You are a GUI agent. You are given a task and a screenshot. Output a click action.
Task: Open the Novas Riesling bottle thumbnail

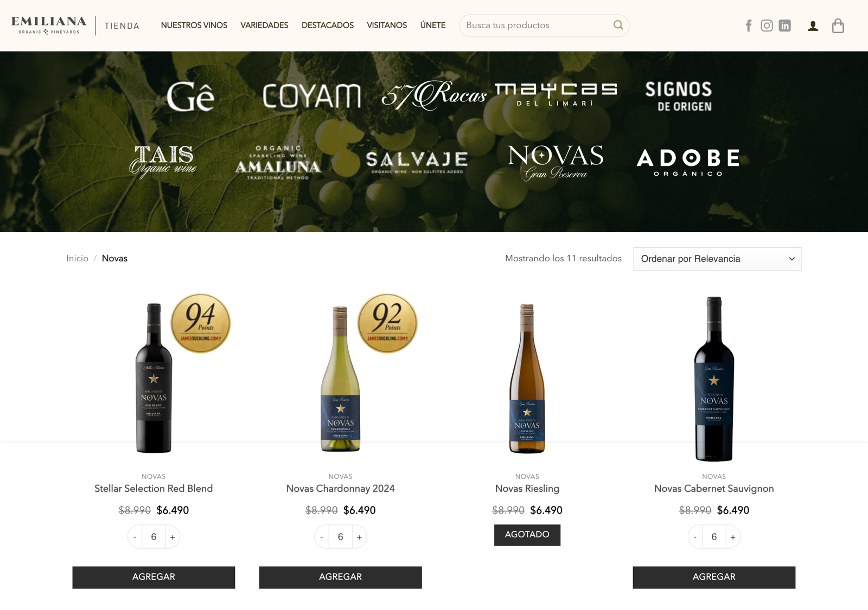(527, 378)
